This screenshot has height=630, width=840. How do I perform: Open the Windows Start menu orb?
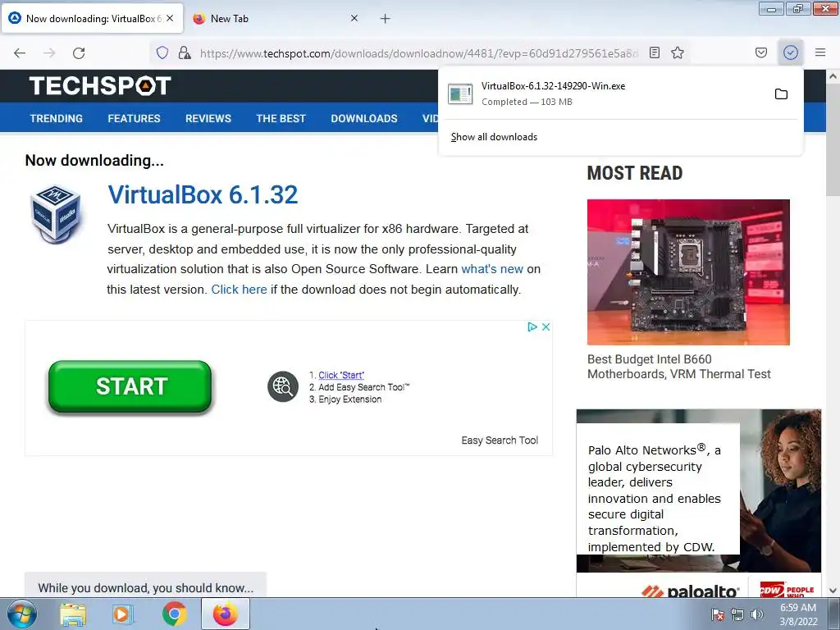coord(21,614)
